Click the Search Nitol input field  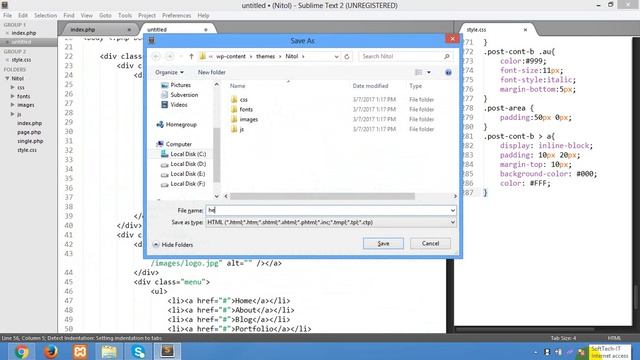coord(400,56)
